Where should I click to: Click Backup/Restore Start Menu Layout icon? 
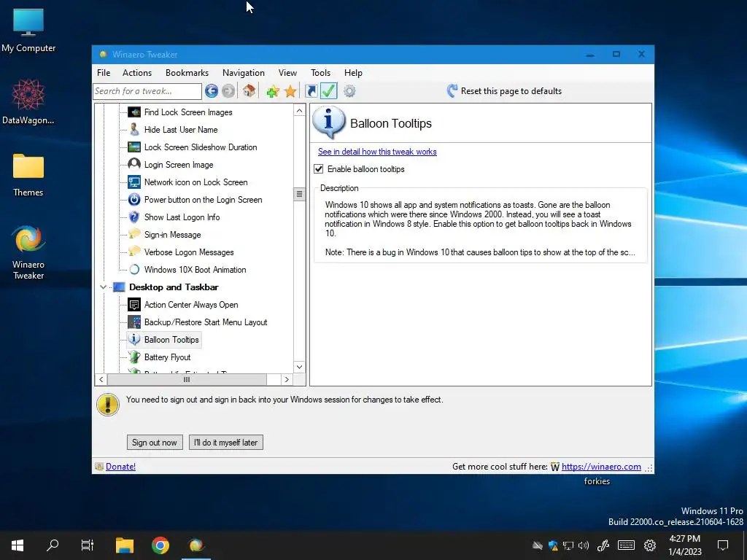click(134, 322)
